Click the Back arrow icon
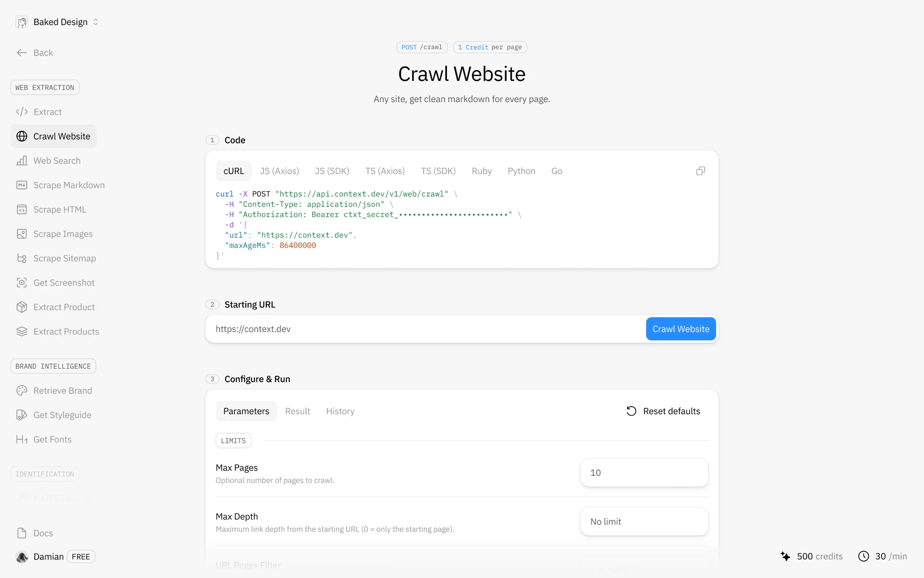The image size is (924, 578). [22, 53]
